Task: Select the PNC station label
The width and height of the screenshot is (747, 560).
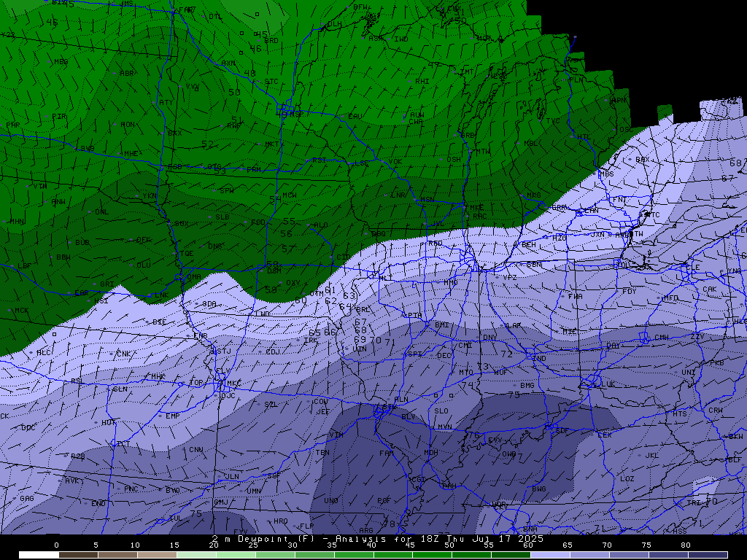Action: pyautogui.click(x=131, y=489)
